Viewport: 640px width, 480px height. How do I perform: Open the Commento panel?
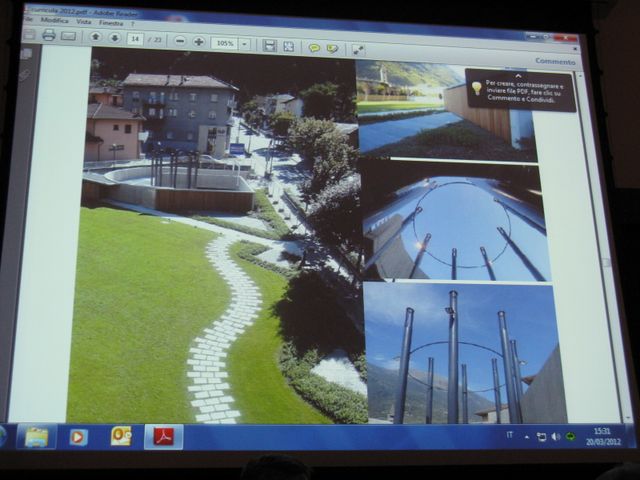pyautogui.click(x=555, y=61)
